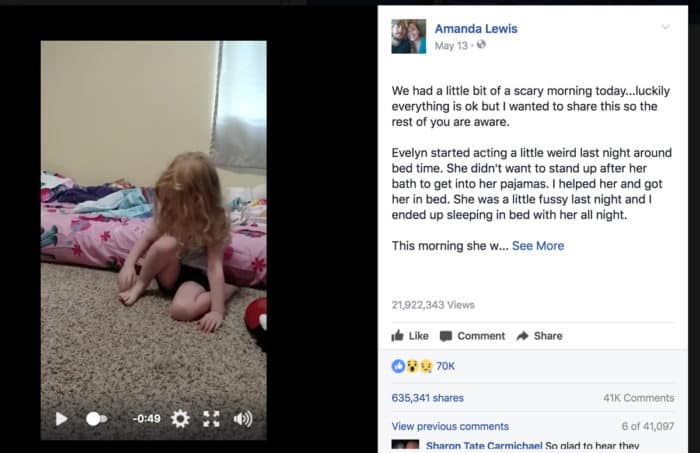Expand post text with See More

pyautogui.click(x=538, y=246)
